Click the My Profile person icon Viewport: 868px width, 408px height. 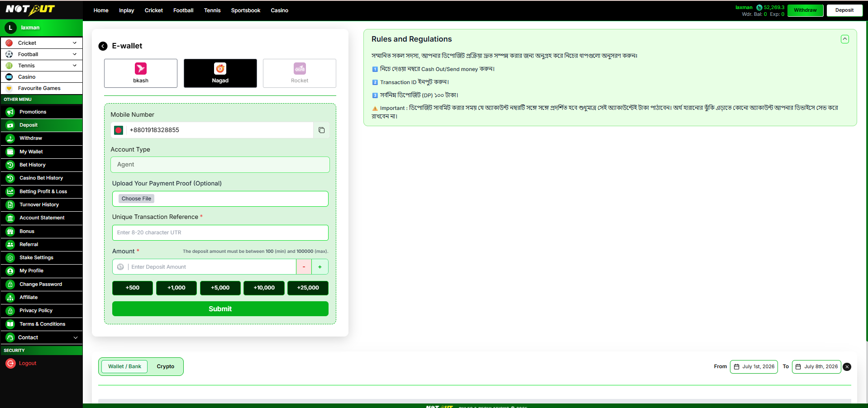point(10,271)
